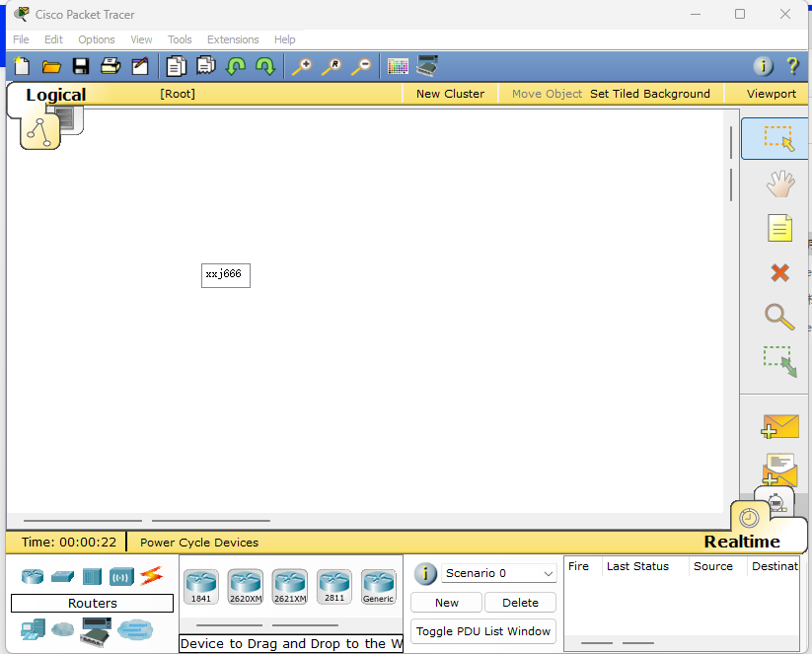Select the WAN Emulation cloud icon
The image size is (812, 654).
click(x=63, y=629)
